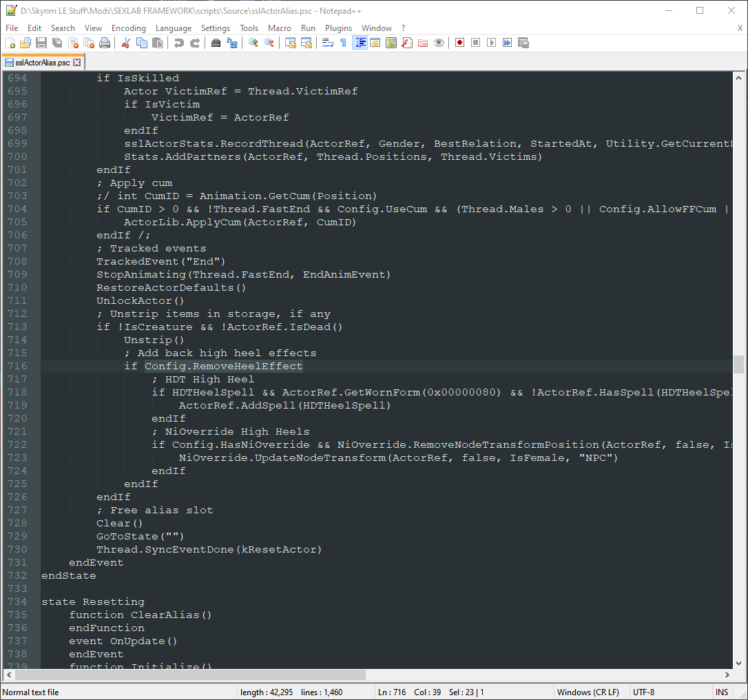Open the Settings menu
The width and height of the screenshot is (748, 700).
[x=216, y=28]
